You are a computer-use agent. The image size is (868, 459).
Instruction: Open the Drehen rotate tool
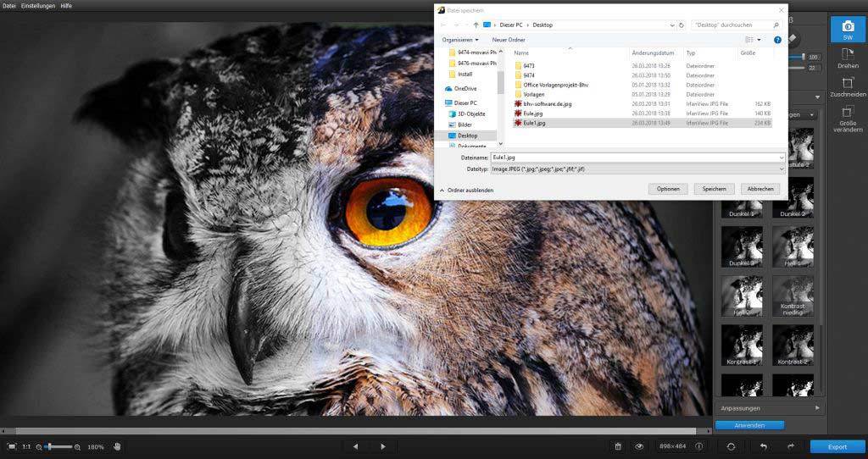pyautogui.click(x=847, y=58)
